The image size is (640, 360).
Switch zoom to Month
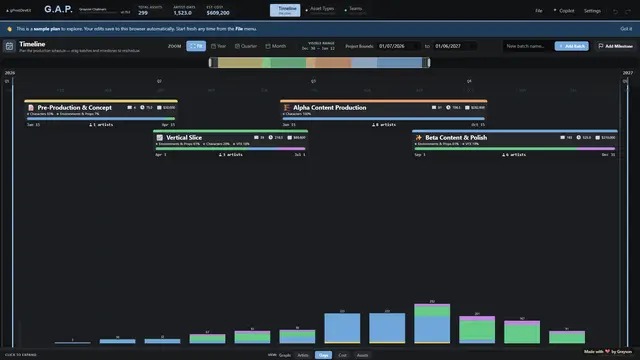coord(276,46)
